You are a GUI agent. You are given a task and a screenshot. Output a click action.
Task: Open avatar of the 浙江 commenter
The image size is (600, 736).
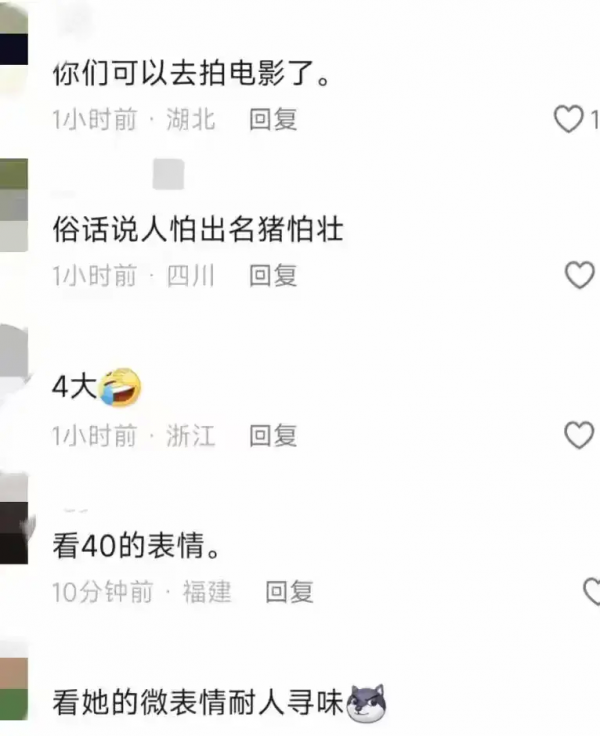pyautogui.click(x=14, y=366)
